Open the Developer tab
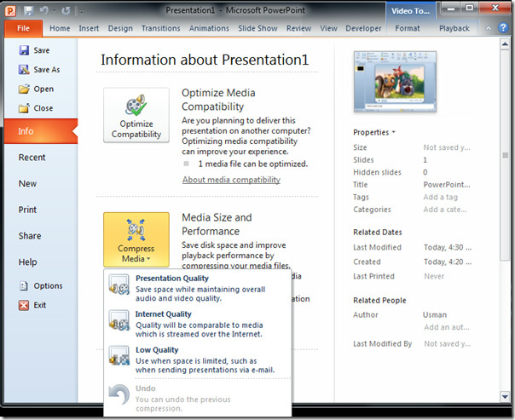 coord(363,29)
